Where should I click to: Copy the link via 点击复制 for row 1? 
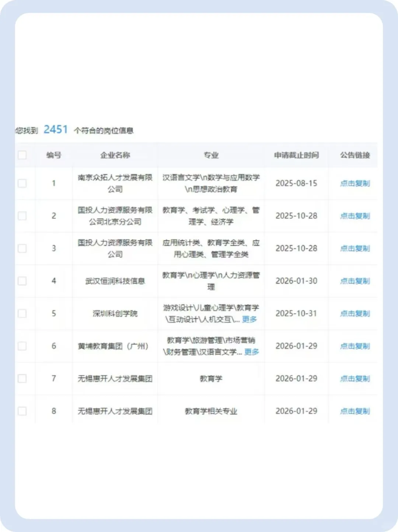(355, 183)
